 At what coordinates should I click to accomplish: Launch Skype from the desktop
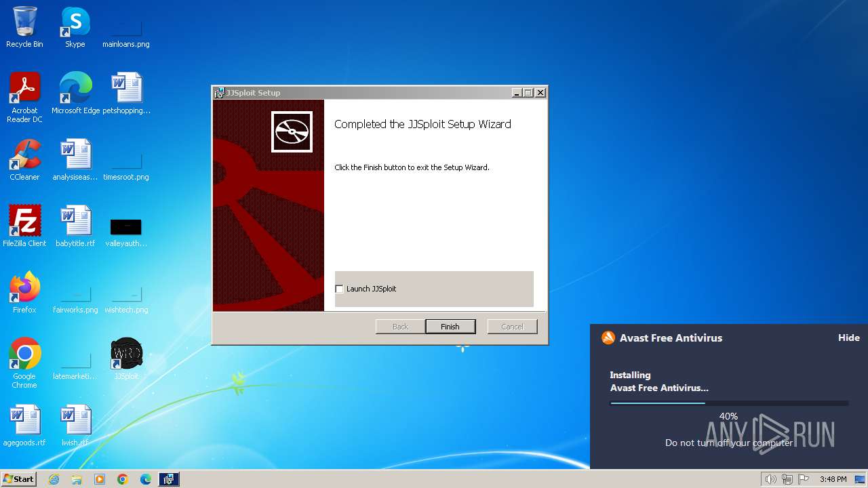click(x=75, y=27)
